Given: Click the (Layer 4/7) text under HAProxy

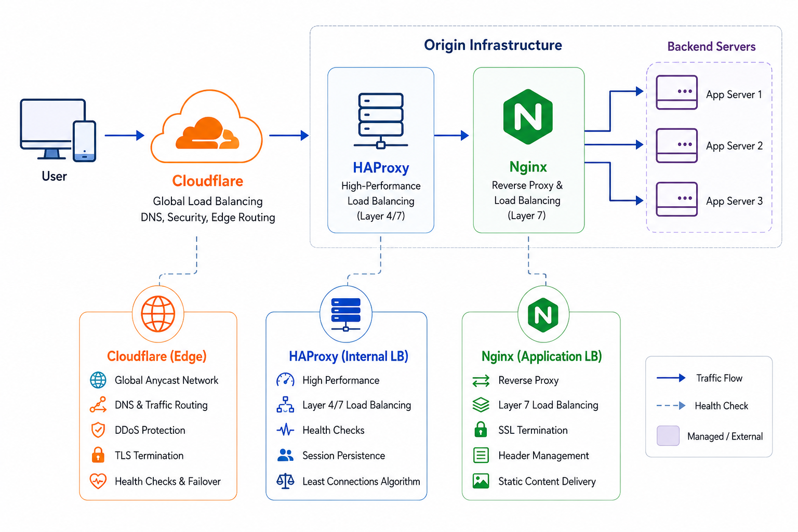Looking at the screenshot, I should pos(381,216).
